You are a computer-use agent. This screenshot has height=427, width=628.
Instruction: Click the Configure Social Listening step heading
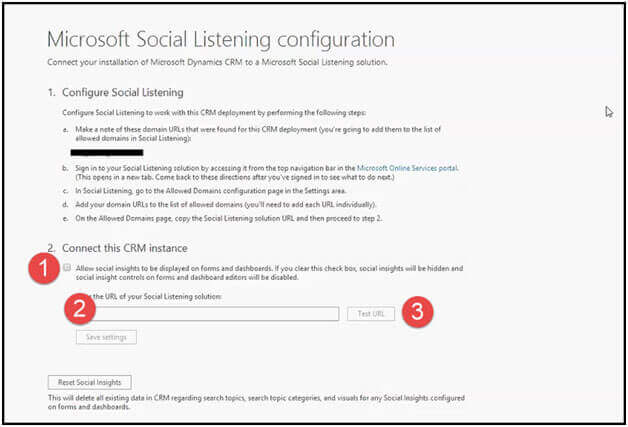(x=123, y=93)
